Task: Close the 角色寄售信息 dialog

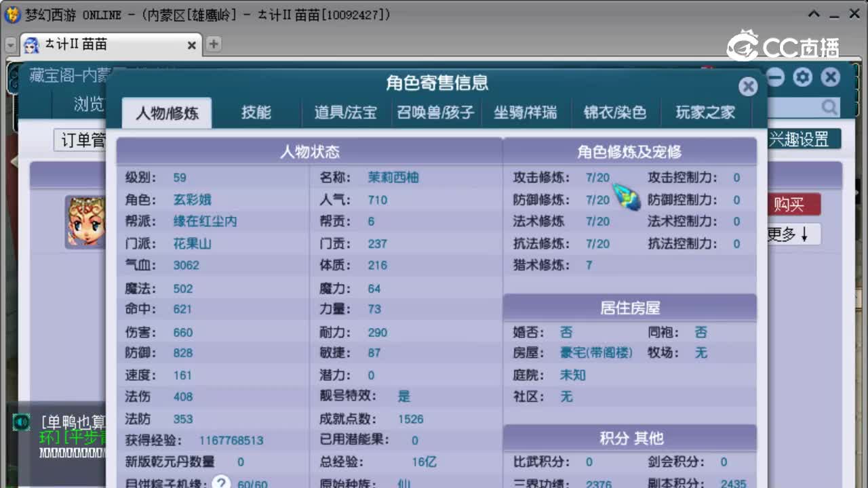Action: click(748, 86)
